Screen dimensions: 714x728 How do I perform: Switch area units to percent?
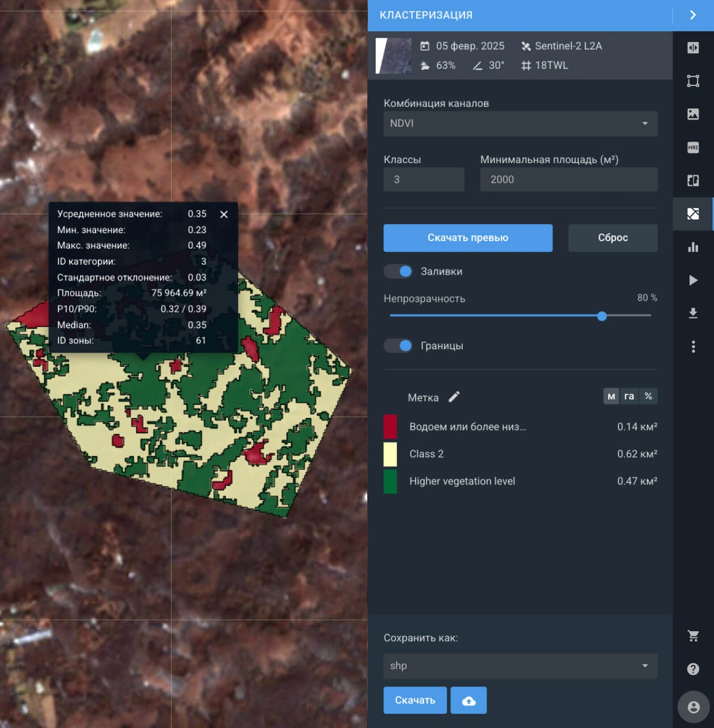[x=648, y=396]
